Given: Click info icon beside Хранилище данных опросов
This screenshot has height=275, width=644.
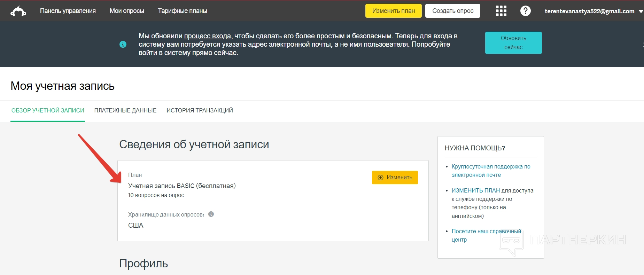Looking at the screenshot, I should [x=211, y=214].
